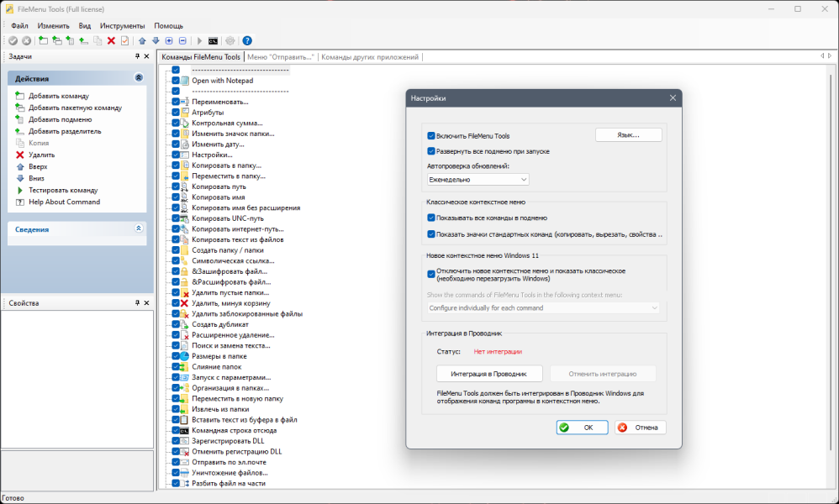
Task: Click the tab scroll right arrow
Action: pyautogui.click(x=830, y=56)
